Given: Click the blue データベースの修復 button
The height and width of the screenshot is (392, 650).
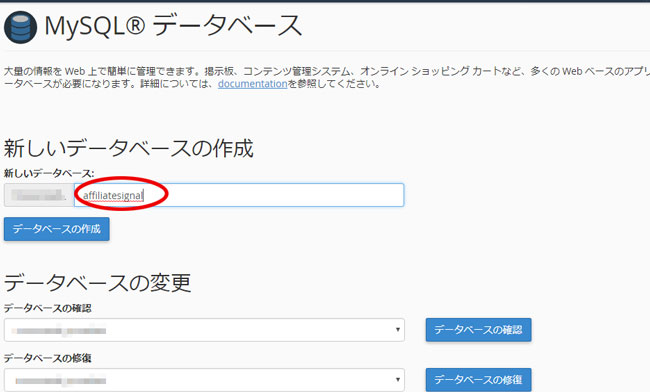Looking at the screenshot, I should (478, 380).
